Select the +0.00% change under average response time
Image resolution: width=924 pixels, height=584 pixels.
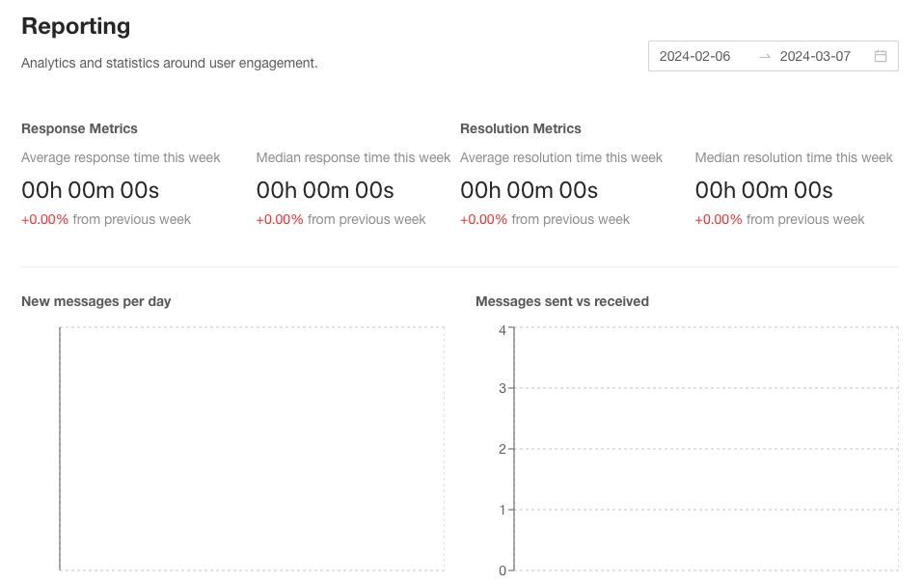click(42, 219)
